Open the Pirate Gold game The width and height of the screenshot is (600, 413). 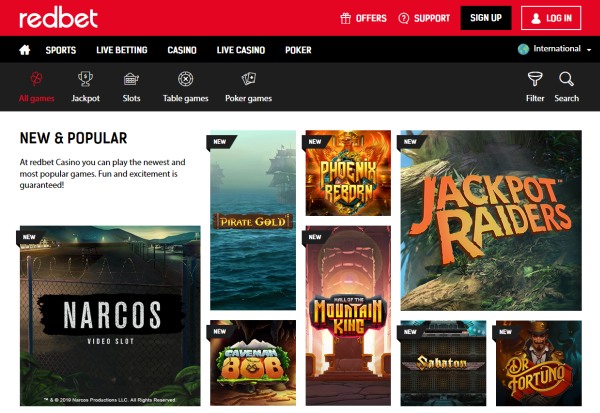point(253,220)
